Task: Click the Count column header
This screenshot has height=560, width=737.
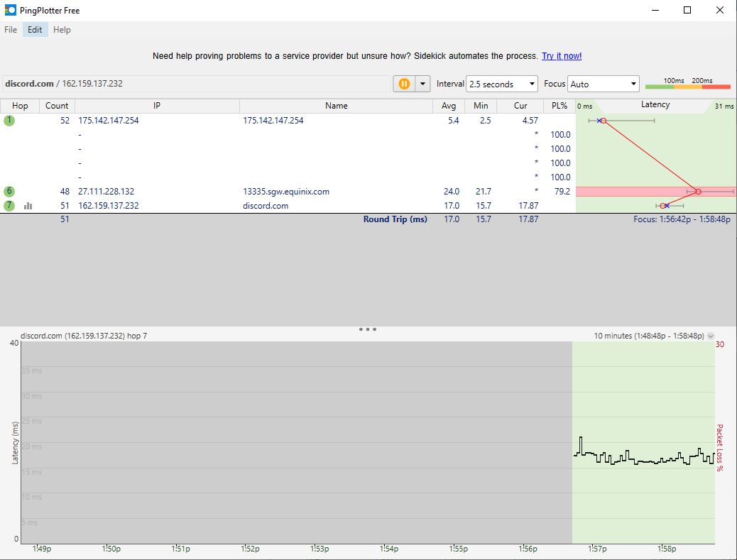Action: (57, 106)
